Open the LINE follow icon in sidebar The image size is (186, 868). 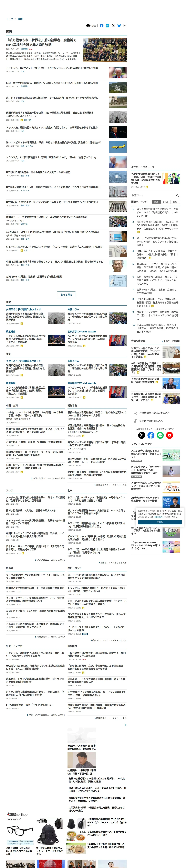point(160,435)
